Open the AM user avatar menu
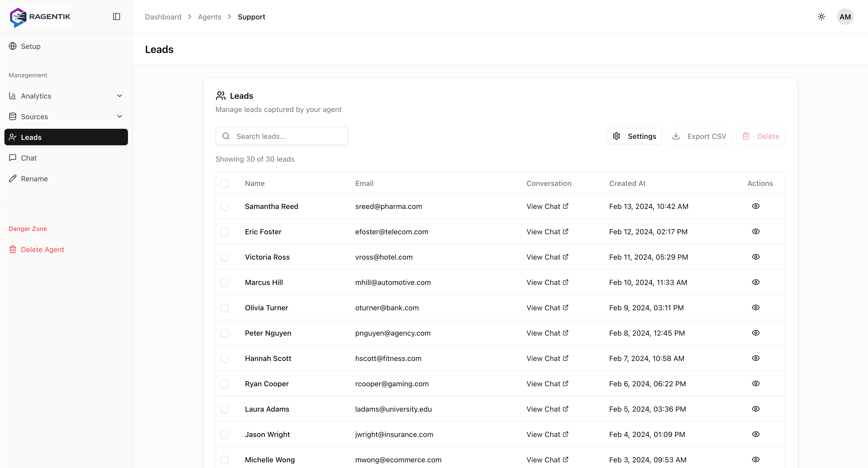The width and height of the screenshot is (868, 468). 845,17
